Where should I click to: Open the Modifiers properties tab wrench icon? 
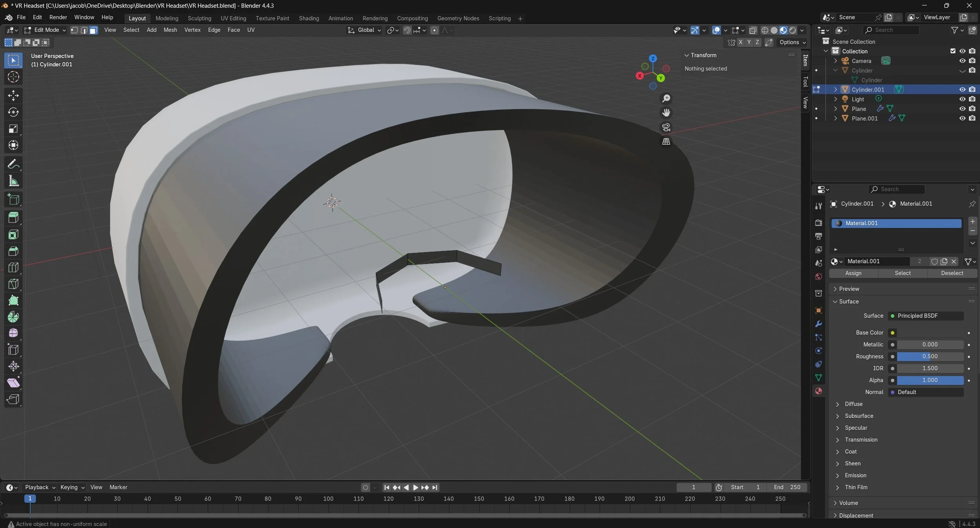pyautogui.click(x=818, y=324)
